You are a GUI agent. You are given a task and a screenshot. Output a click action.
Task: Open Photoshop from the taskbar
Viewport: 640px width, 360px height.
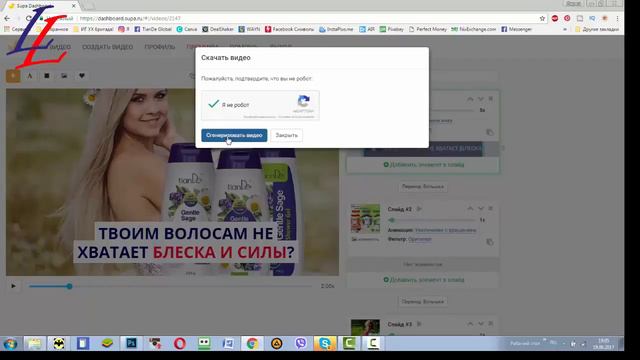(131, 343)
